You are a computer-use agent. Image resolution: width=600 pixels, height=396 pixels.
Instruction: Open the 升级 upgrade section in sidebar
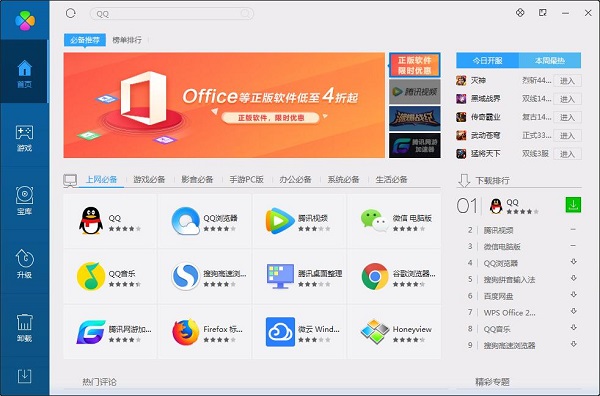(24, 264)
